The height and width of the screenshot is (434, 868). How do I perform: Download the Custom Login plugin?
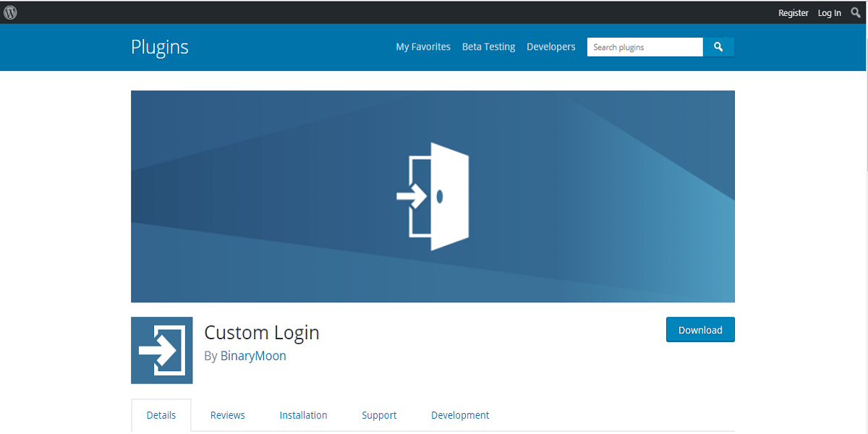700,330
